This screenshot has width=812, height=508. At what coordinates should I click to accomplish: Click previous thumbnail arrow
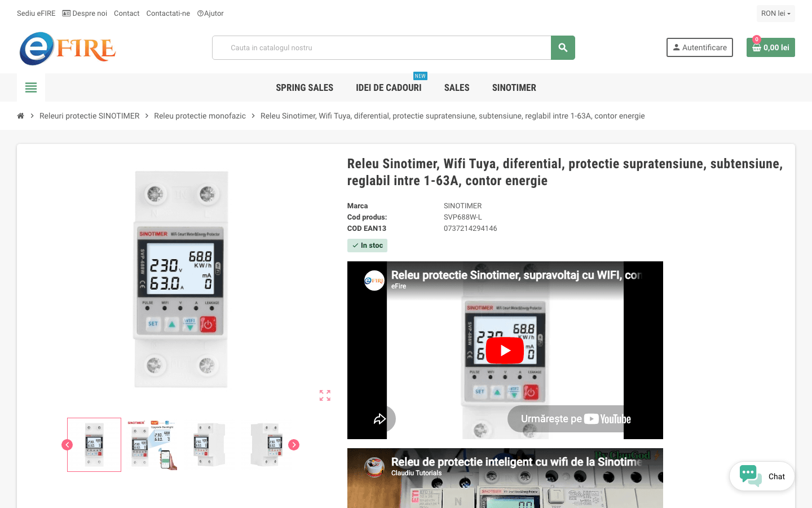(x=67, y=445)
